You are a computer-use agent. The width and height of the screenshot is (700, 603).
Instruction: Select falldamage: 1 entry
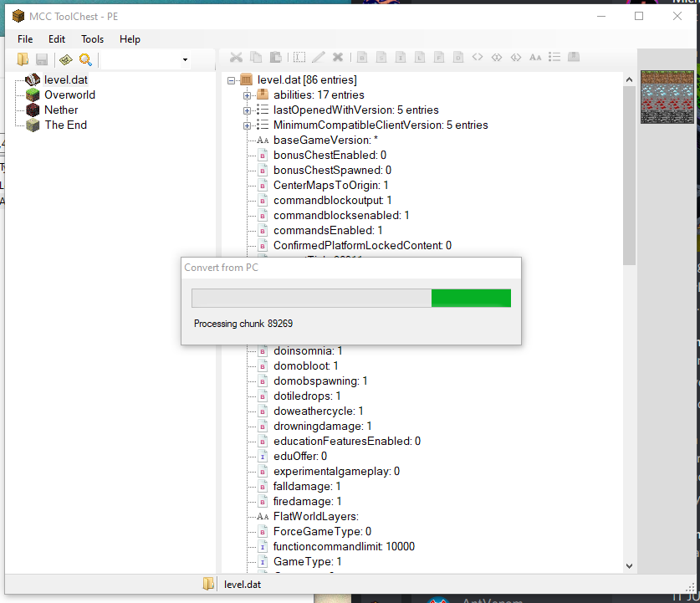click(x=307, y=487)
